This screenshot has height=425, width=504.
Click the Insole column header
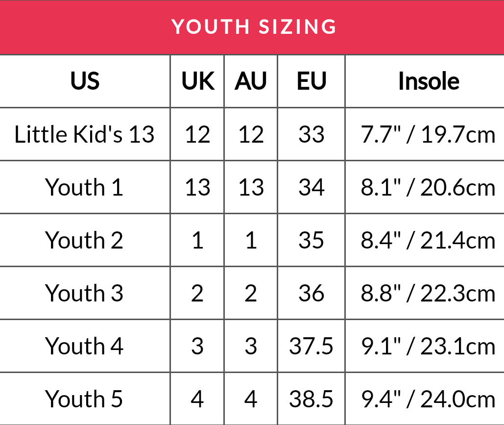[x=428, y=81]
